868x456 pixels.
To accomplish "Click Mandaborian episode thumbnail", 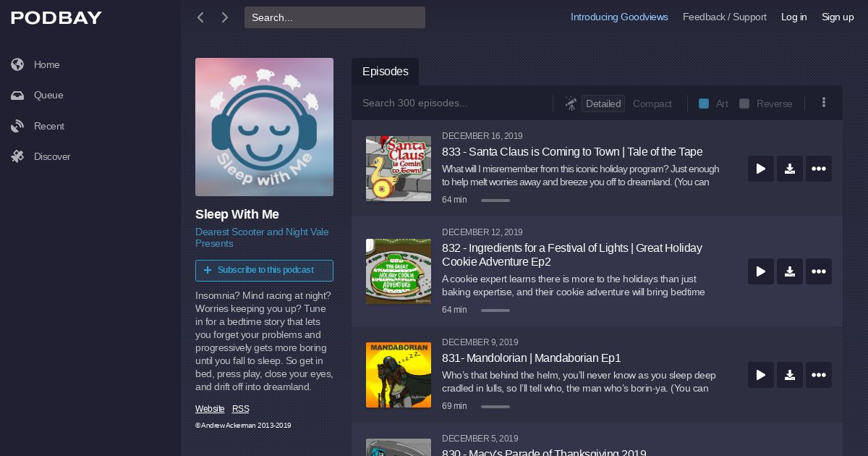I will click(399, 375).
